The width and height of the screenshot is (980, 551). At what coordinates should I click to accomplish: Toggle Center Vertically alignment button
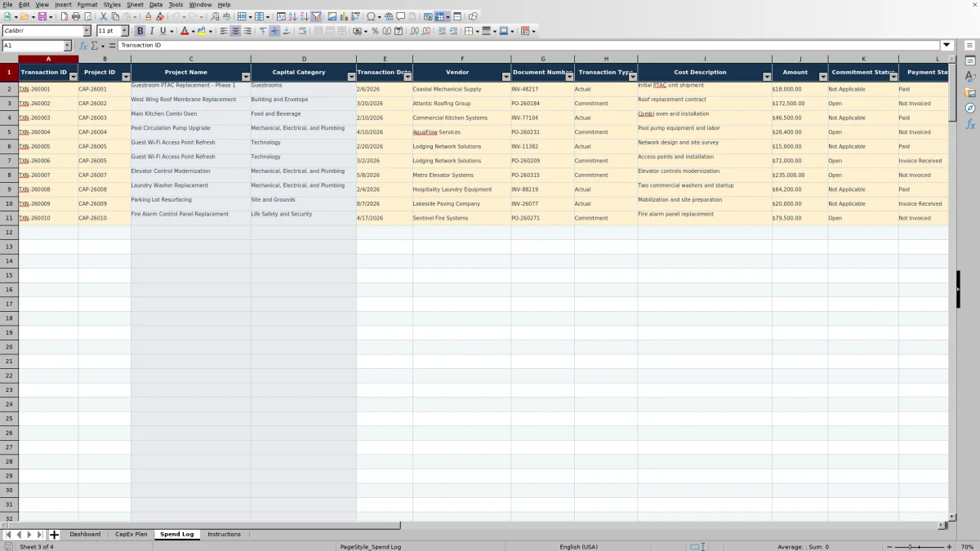pos(274,31)
